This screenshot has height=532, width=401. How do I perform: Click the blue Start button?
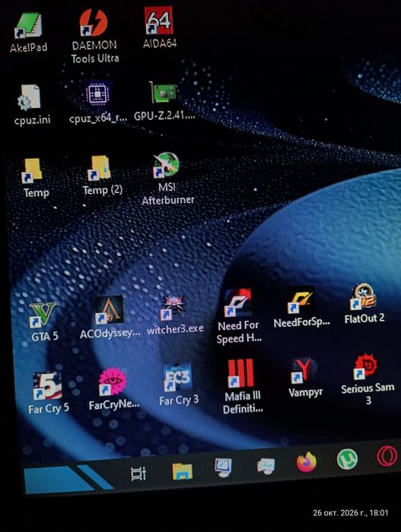click(68, 479)
